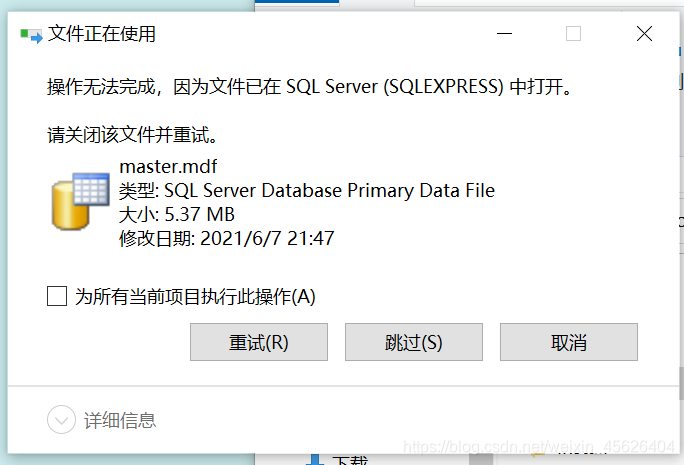The height and width of the screenshot is (465, 684).
Task: Click the 取消 button
Action: click(x=568, y=342)
